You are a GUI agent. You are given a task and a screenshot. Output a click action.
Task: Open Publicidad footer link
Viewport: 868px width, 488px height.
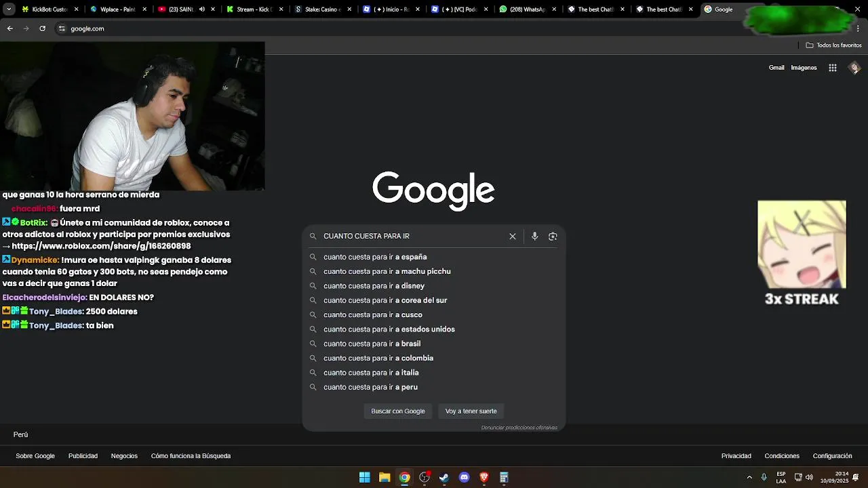[83, 456]
